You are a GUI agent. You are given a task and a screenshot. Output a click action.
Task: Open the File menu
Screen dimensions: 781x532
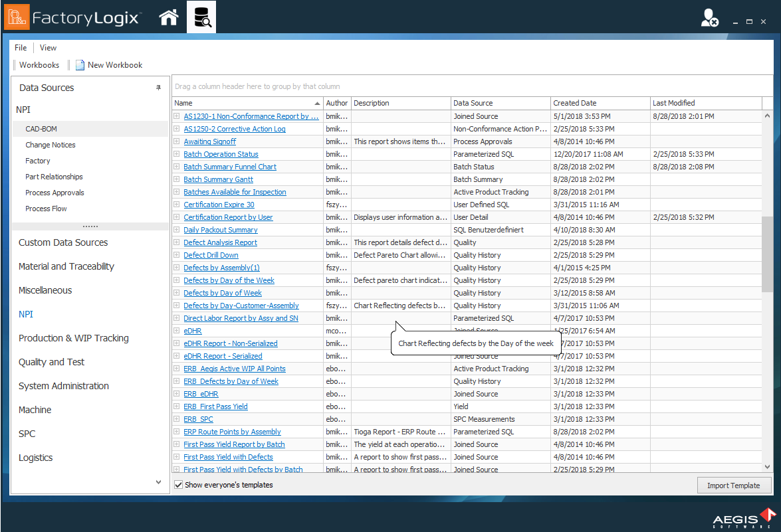[20, 47]
